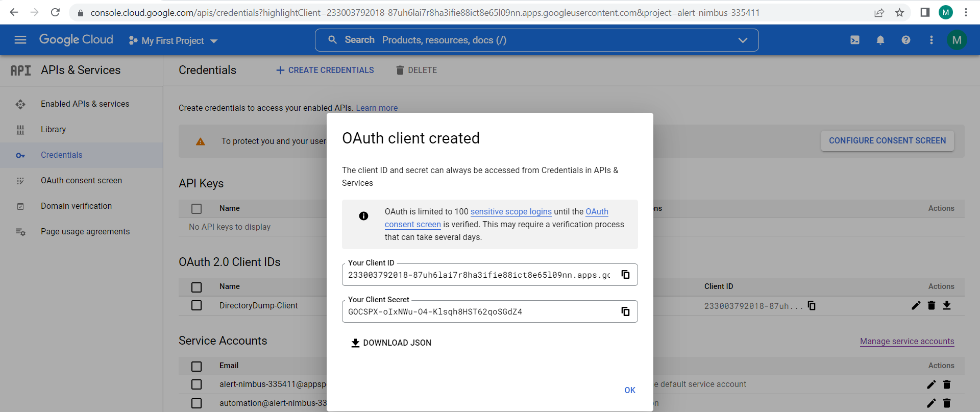The height and width of the screenshot is (412, 980).
Task: Open the help question mark icon
Action: tap(906, 40)
